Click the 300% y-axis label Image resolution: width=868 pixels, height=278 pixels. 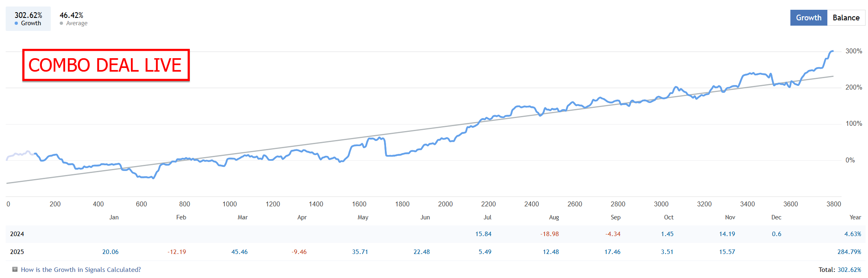pos(853,51)
